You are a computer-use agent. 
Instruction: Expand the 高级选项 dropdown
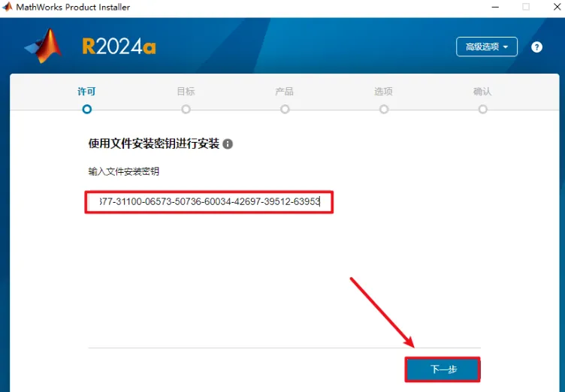487,47
